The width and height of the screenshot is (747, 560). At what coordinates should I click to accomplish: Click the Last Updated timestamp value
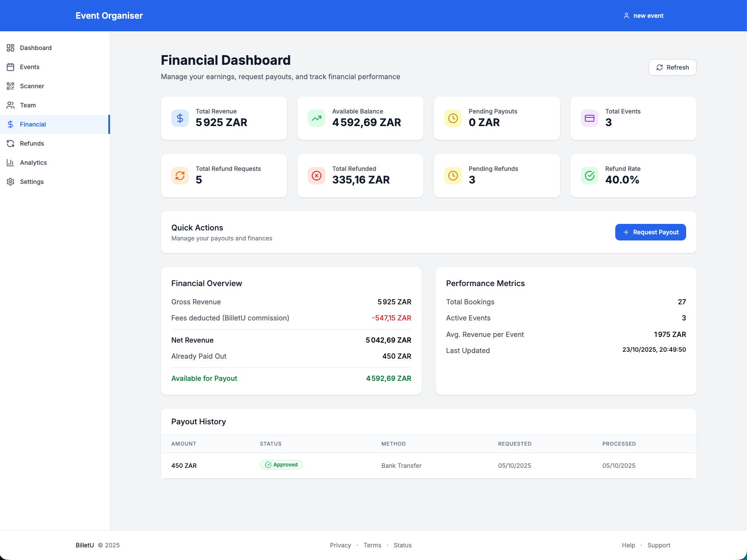click(x=654, y=350)
